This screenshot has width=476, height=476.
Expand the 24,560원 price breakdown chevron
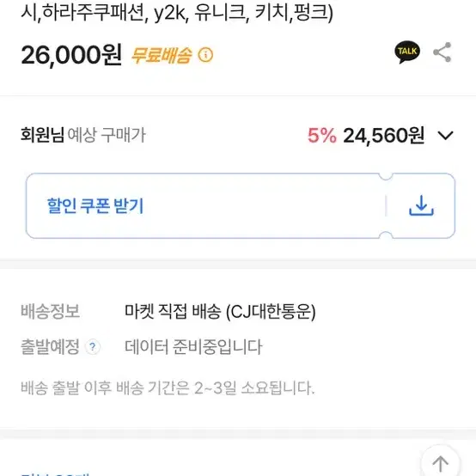point(445,136)
